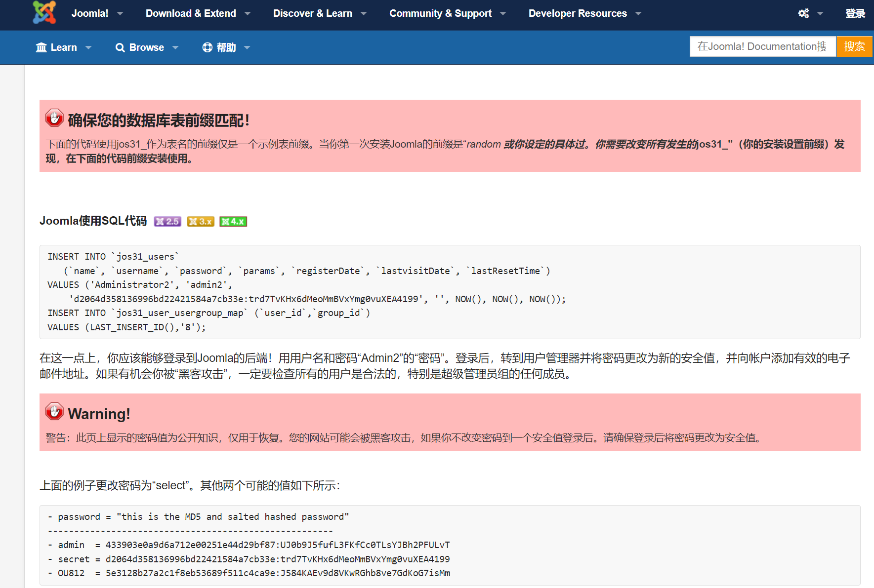Open the 帮助 help menu
This screenshot has height=588, width=874.
(x=226, y=47)
